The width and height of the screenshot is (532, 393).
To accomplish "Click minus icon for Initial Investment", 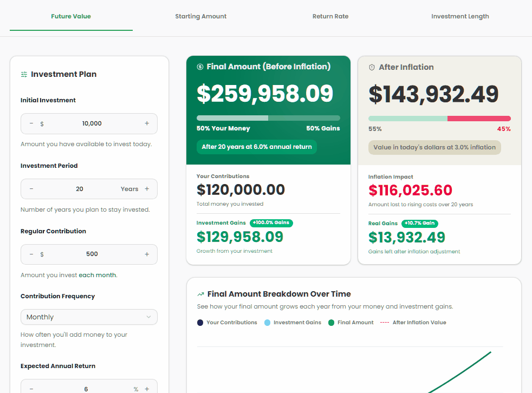I will pos(31,123).
